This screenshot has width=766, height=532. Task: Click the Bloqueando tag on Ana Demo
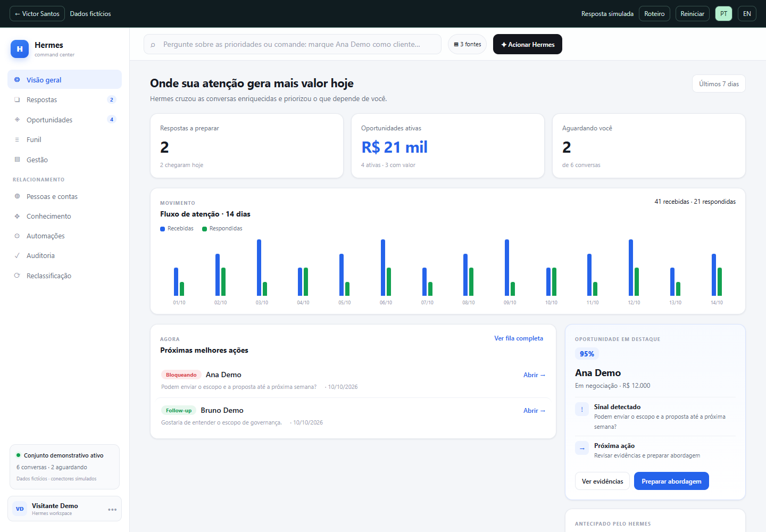pyautogui.click(x=181, y=375)
